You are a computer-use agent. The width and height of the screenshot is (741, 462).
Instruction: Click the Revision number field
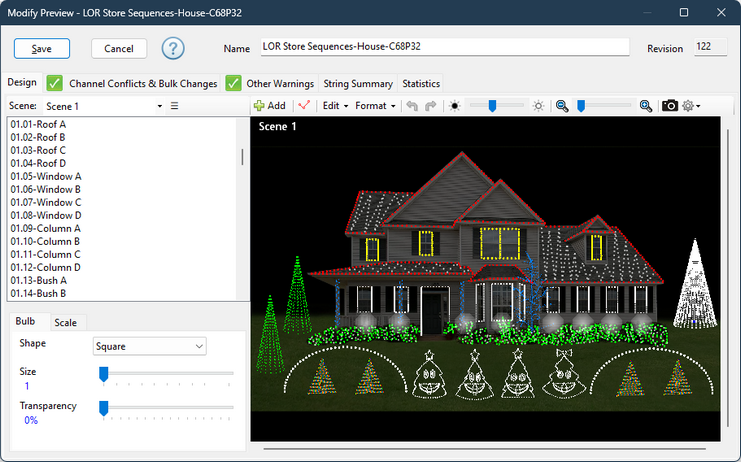click(x=710, y=47)
